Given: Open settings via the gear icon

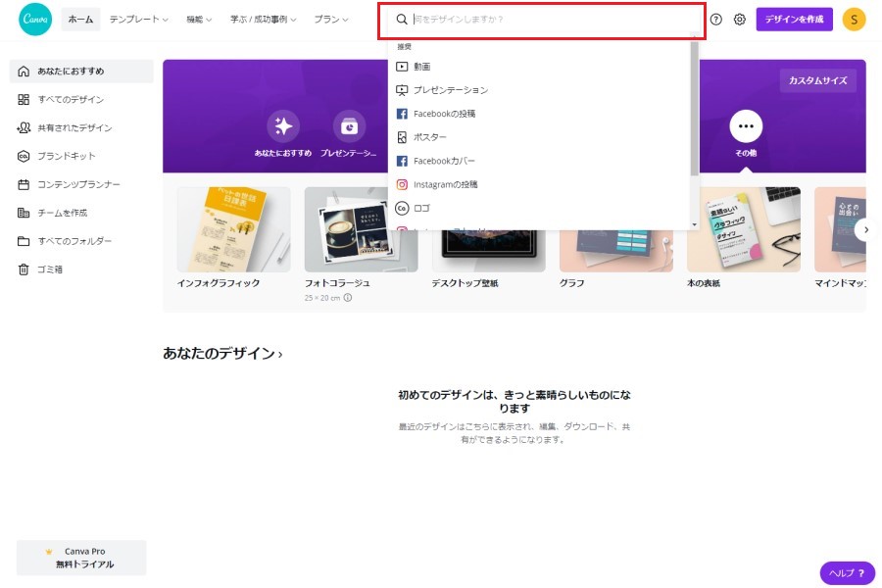Looking at the screenshot, I should (x=740, y=20).
